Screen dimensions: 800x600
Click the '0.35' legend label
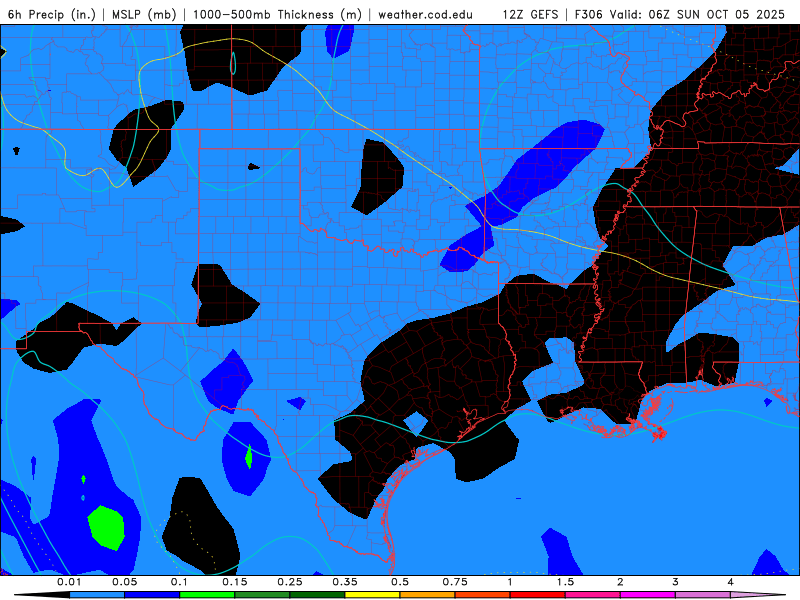tap(345, 582)
